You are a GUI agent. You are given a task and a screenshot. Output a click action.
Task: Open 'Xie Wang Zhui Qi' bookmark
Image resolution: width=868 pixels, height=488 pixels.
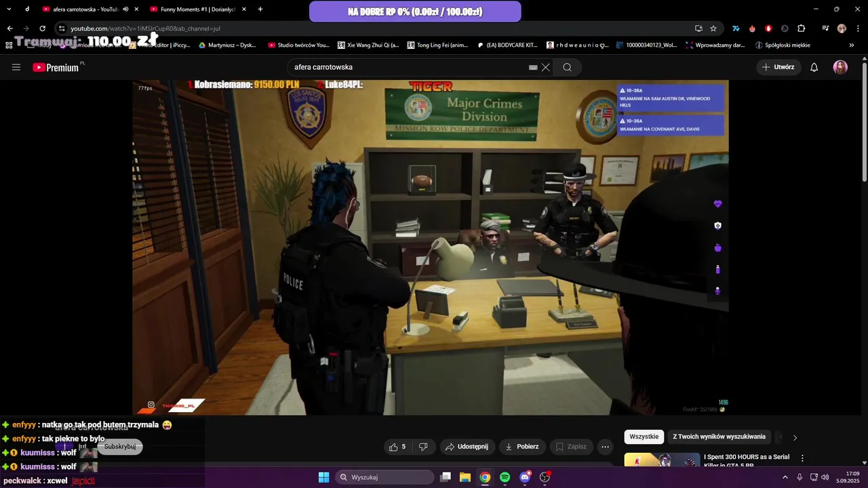[368, 45]
